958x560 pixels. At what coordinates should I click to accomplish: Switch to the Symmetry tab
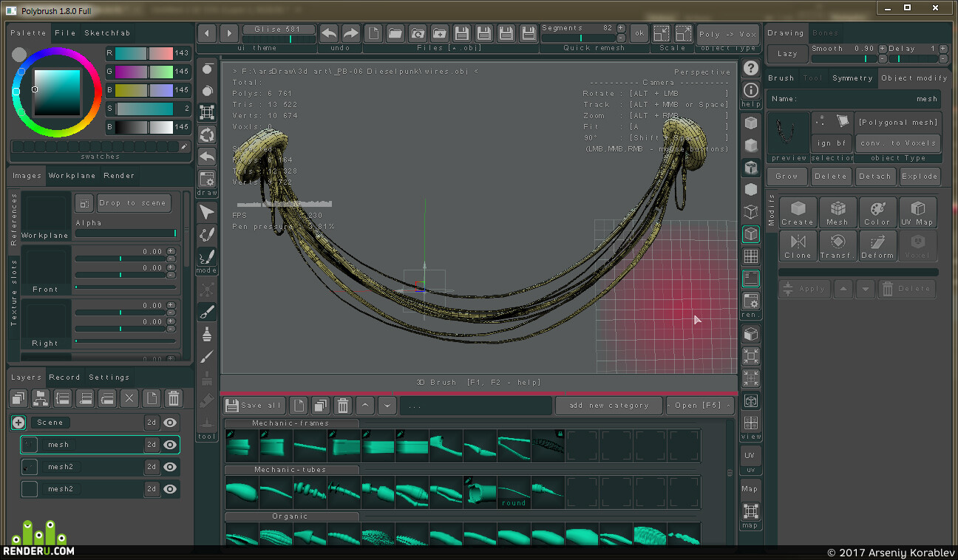pos(852,78)
